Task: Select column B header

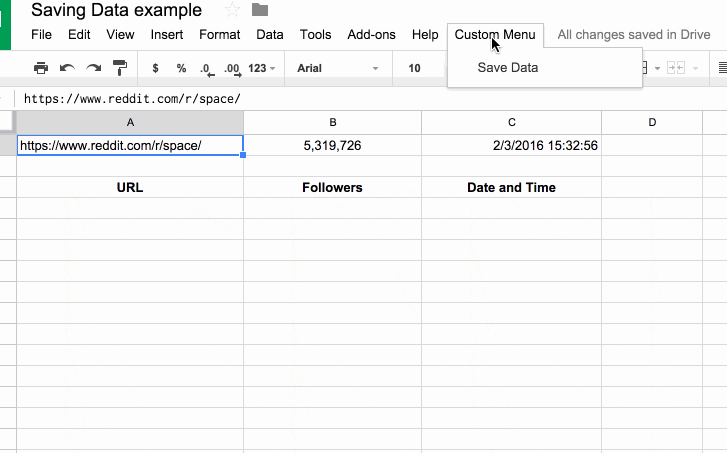Action: coord(332,122)
